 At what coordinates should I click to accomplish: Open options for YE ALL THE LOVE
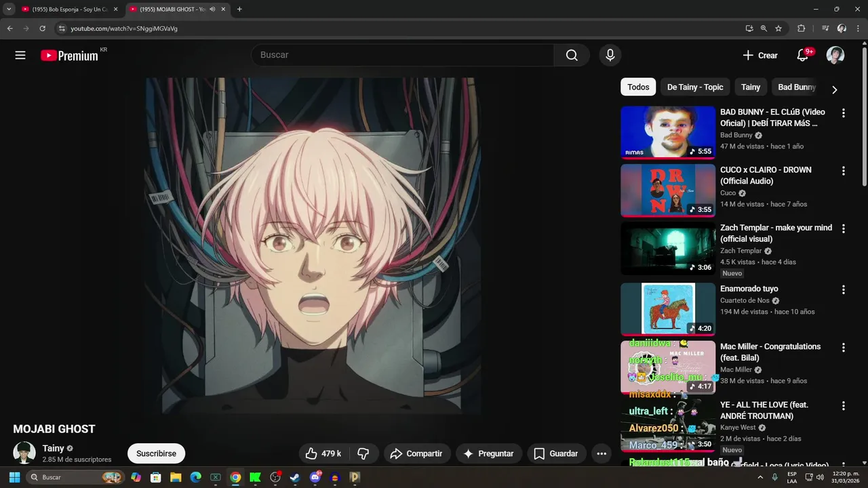(x=844, y=406)
